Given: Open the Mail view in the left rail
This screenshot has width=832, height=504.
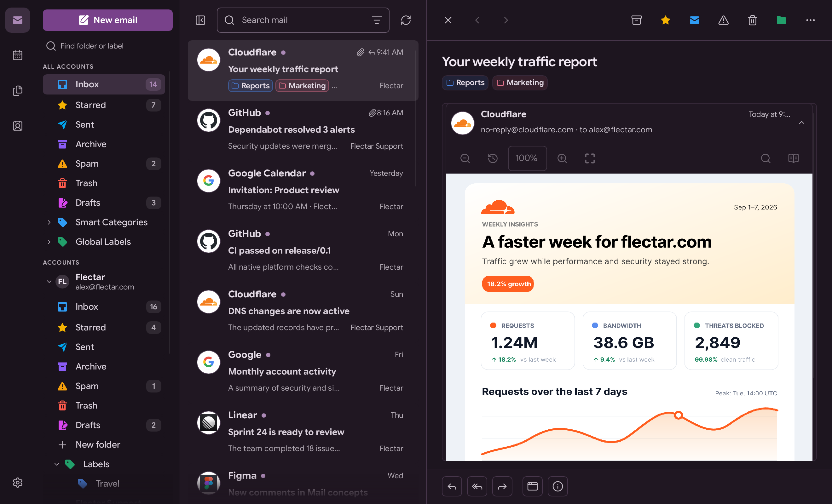Looking at the screenshot, I should pos(18,20).
